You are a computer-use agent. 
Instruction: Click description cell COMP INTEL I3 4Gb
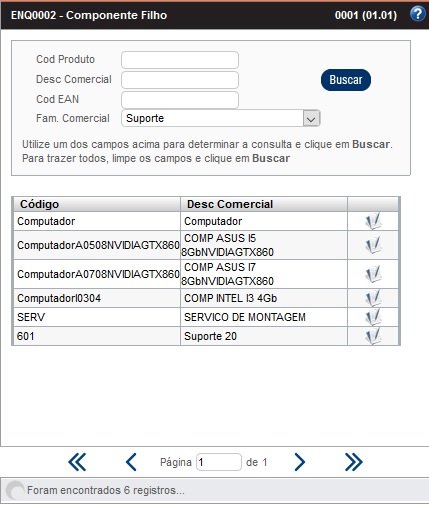(x=264, y=298)
